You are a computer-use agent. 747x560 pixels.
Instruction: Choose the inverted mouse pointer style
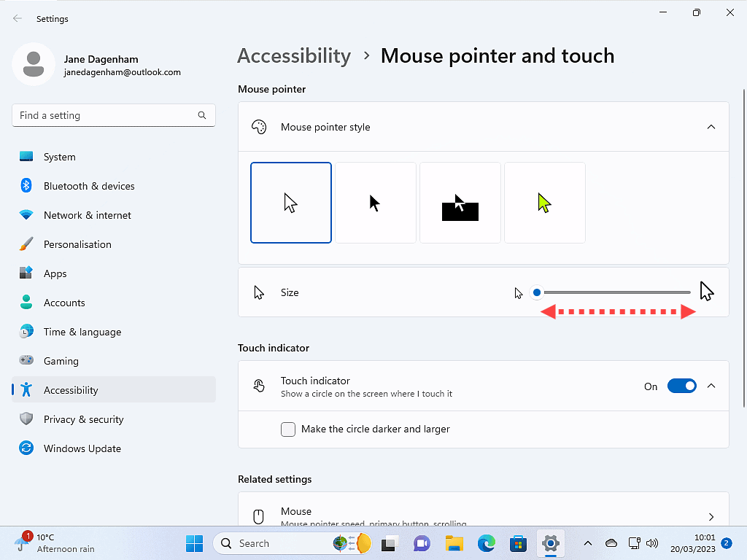point(460,203)
